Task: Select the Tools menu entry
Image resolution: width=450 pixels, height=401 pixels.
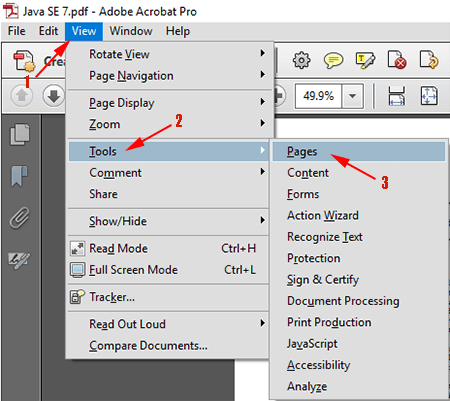Action: tap(169, 151)
